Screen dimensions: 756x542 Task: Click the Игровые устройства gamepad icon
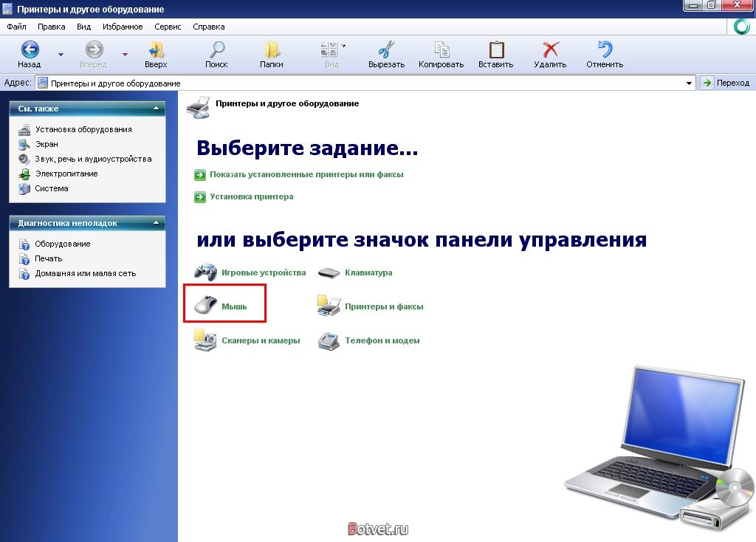(206, 272)
